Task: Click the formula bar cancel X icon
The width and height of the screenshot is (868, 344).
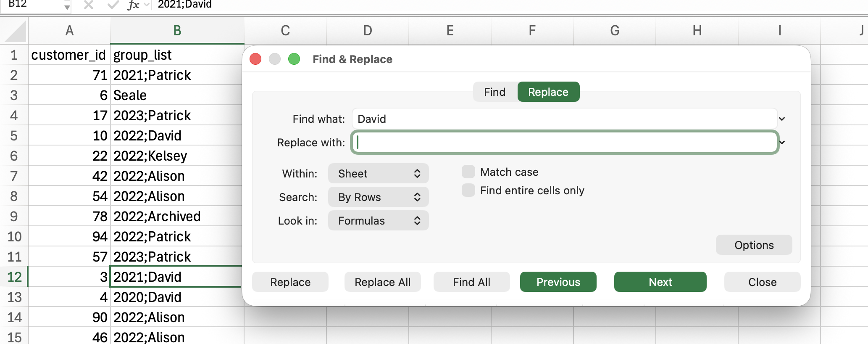Action: pyautogui.click(x=88, y=5)
